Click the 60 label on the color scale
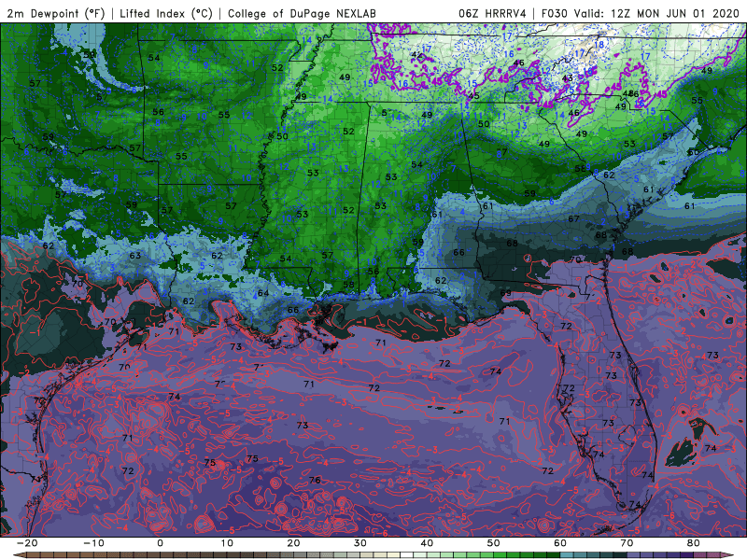This screenshot has height=560, width=747. pos(560,543)
